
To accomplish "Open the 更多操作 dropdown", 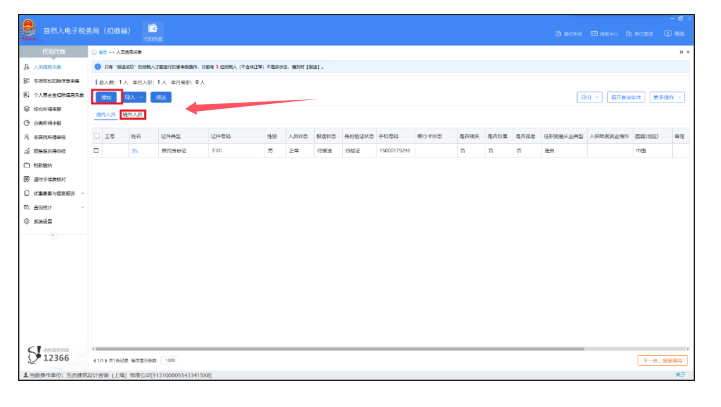I will click(x=667, y=97).
